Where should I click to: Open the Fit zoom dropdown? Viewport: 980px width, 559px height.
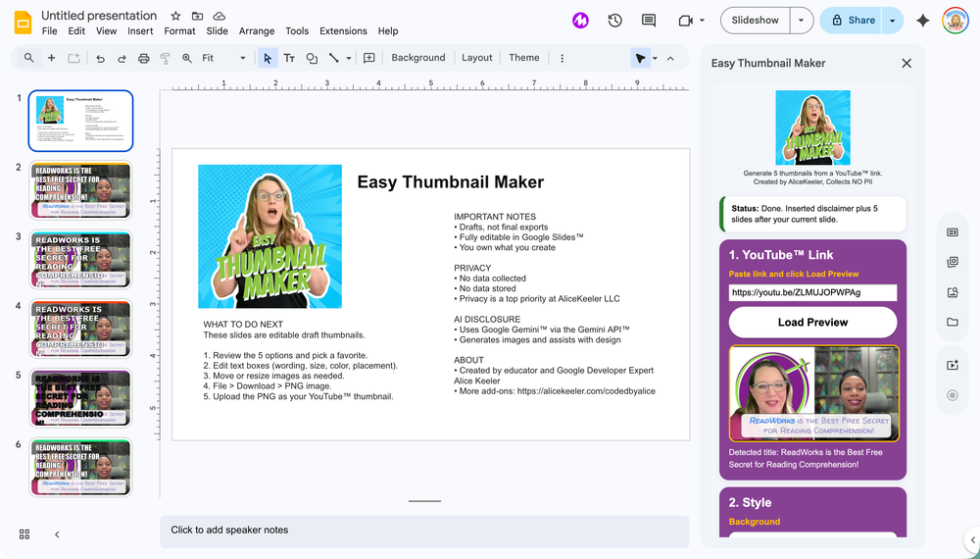[223, 58]
